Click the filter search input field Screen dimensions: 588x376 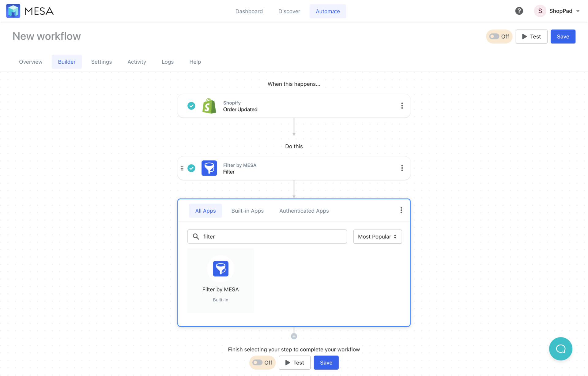coord(266,236)
